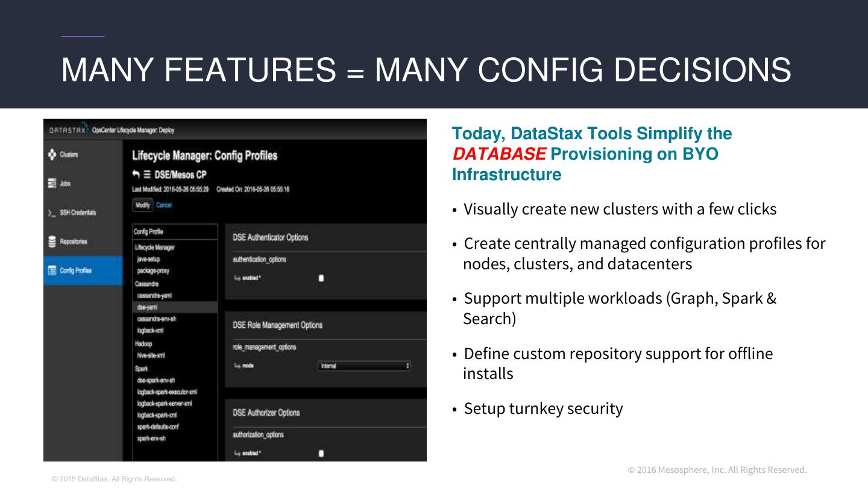The image size is (868, 488).
Task: Click the Created On timestamp text
Action: click(x=253, y=189)
